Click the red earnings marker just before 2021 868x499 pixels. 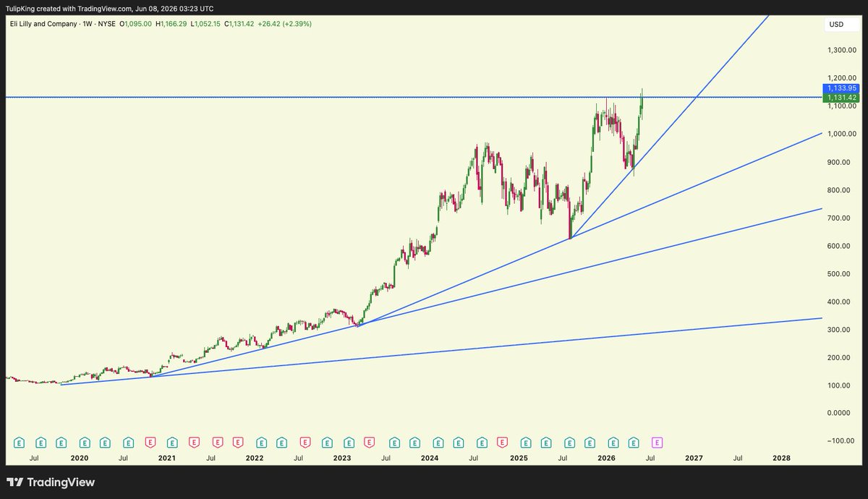150,442
